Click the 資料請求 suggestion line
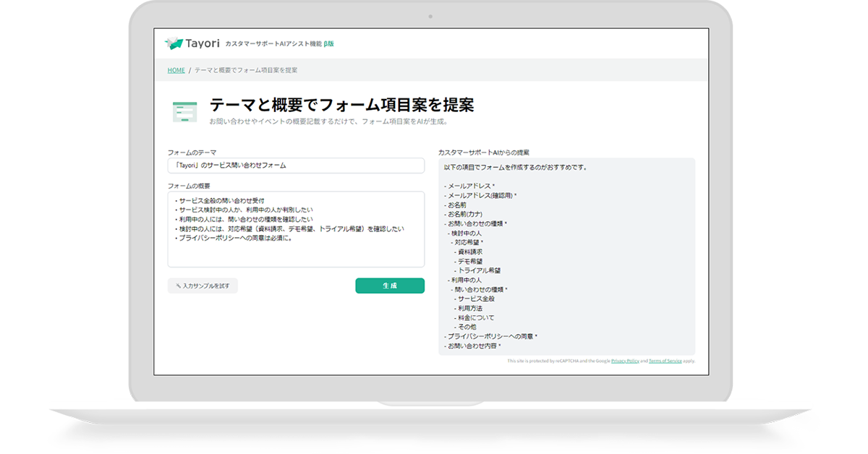 pos(469,252)
